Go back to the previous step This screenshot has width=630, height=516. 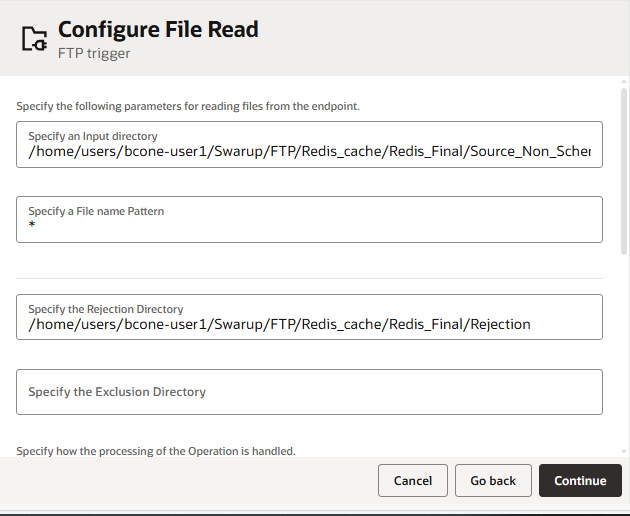tap(493, 481)
